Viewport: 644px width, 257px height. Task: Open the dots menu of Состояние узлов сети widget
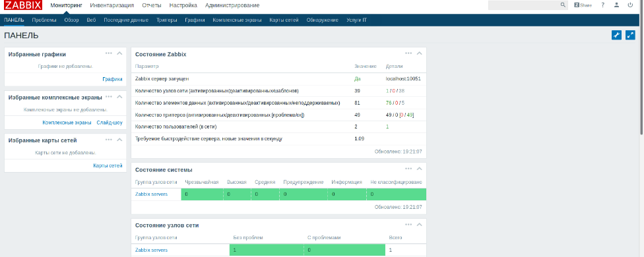408,225
